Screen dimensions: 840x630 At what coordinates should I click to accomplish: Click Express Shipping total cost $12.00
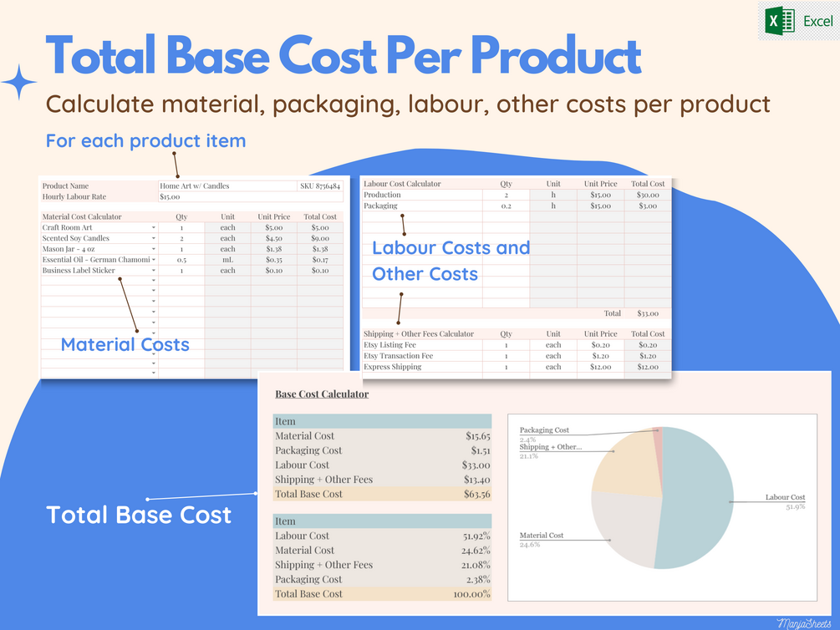point(648,367)
